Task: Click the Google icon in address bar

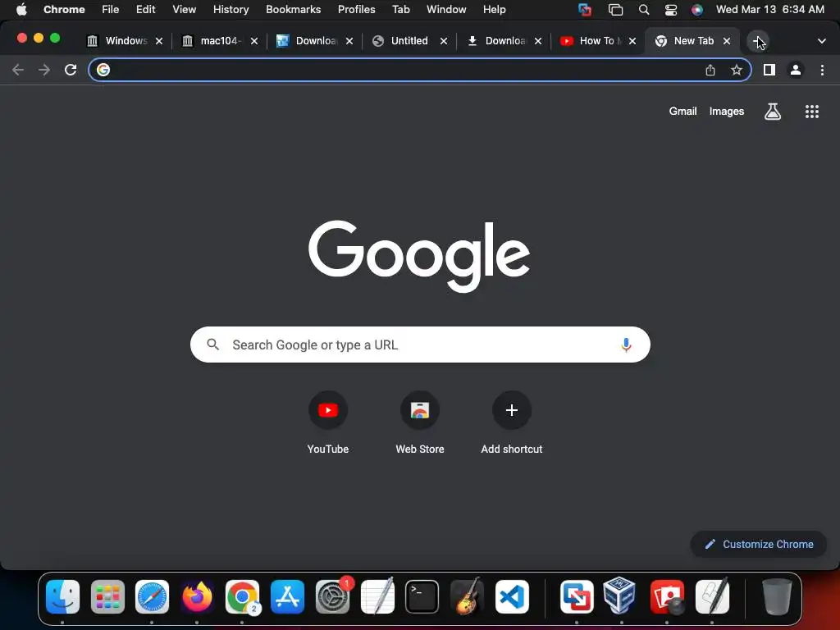Action: 103,70
